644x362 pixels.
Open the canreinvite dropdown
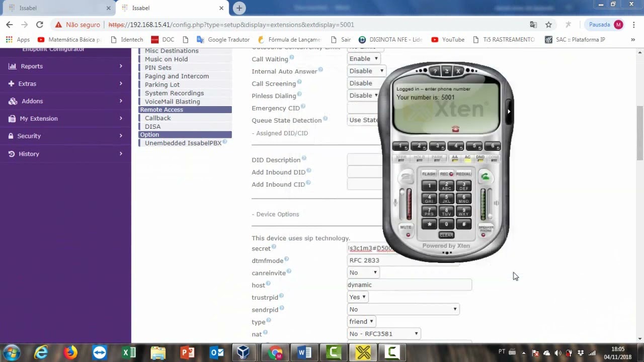[363, 273]
